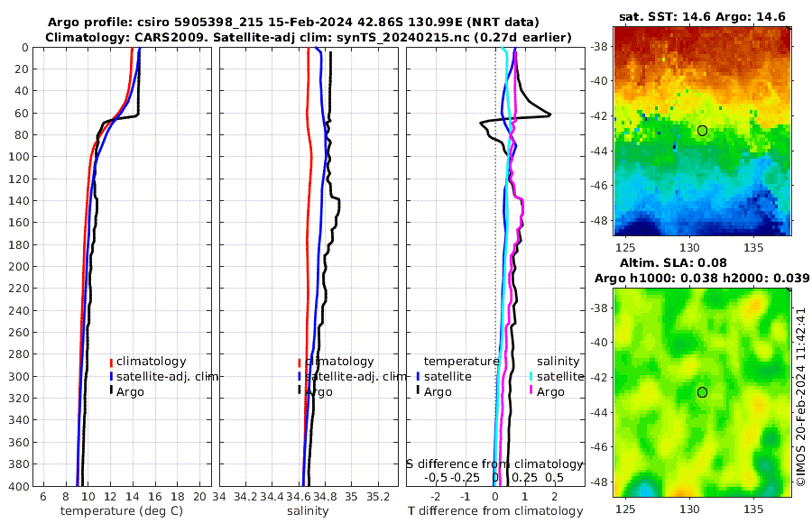Click the cyan salinity satellite legend marker
The height and width of the screenshot is (523, 812).
click(x=531, y=376)
